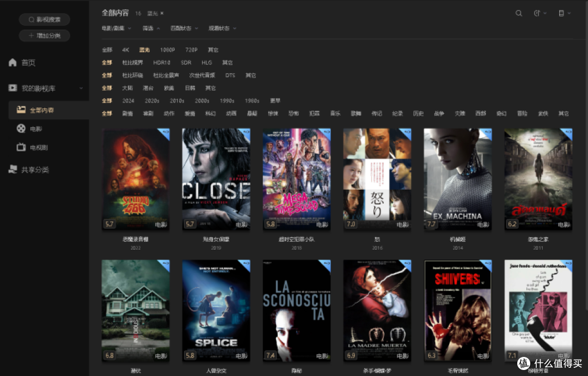Image resolution: width=588 pixels, height=376 pixels.
Task: Filter by decade 1980s
Action: tap(252, 101)
